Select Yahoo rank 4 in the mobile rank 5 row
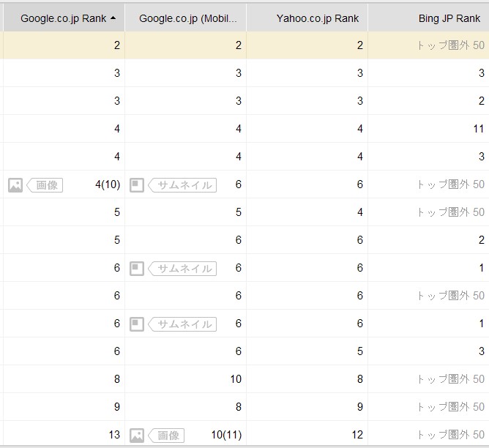Screen dimensions: 489x448 (360, 212)
